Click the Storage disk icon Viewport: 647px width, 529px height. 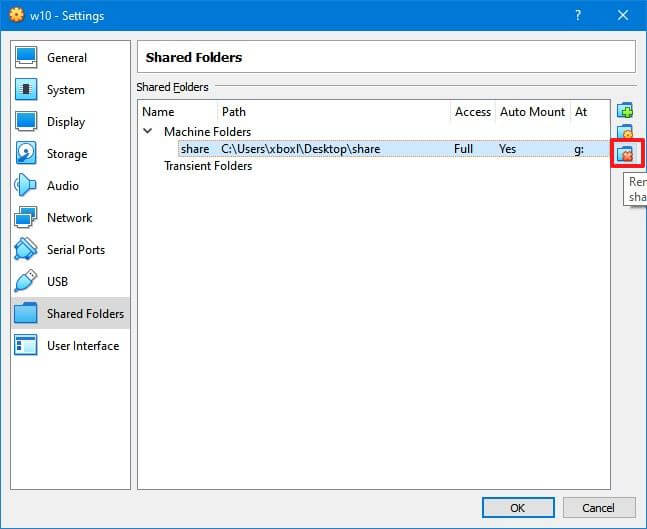pos(26,153)
